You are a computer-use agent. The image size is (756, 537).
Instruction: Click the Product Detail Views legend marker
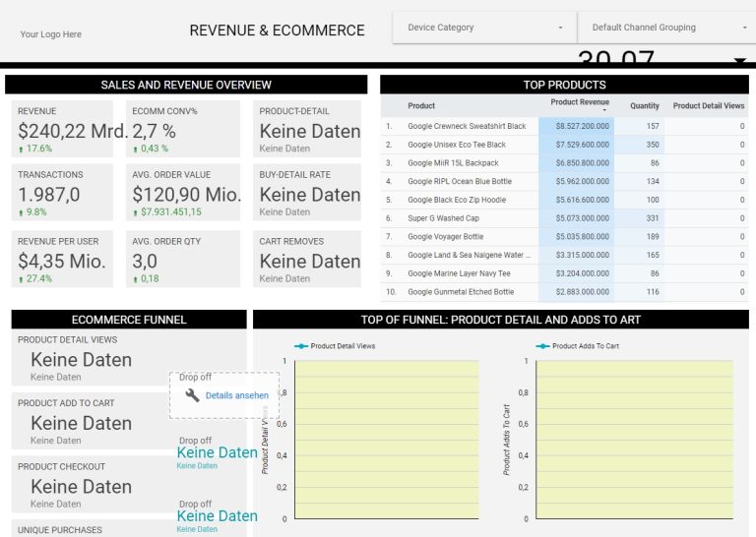point(301,346)
